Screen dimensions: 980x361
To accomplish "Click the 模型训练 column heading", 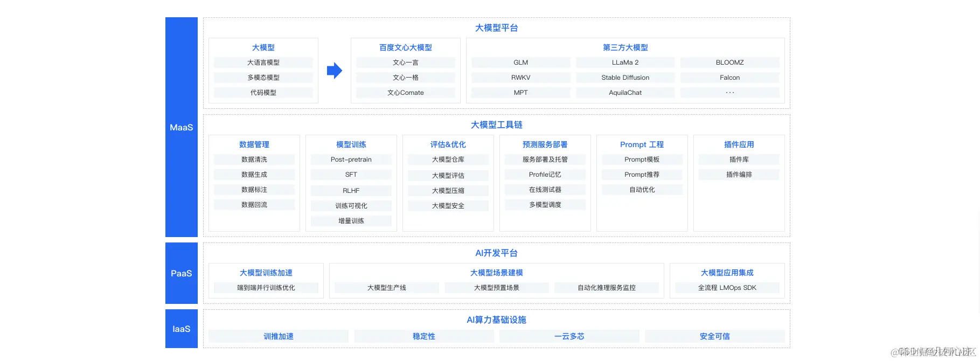I will [351, 144].
